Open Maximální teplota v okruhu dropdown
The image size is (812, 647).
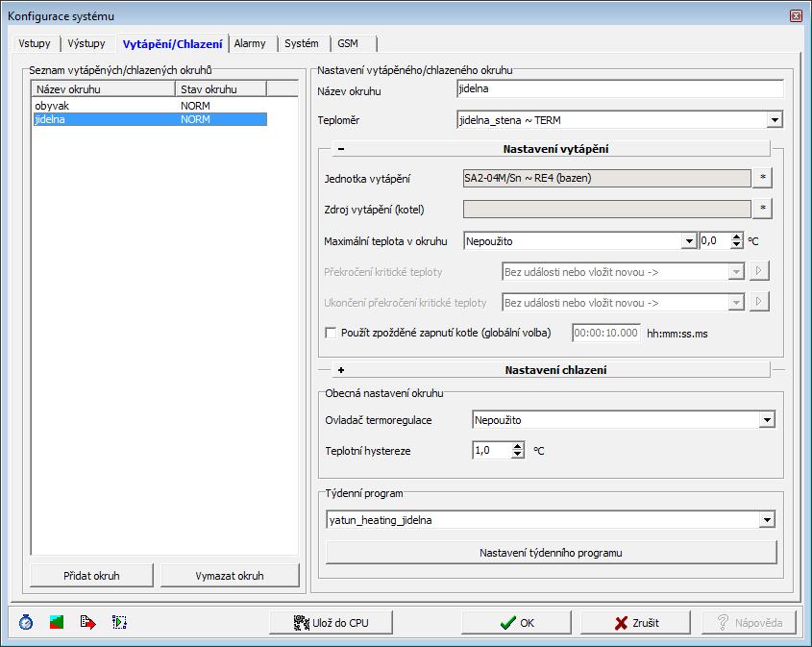pos(688,241)
